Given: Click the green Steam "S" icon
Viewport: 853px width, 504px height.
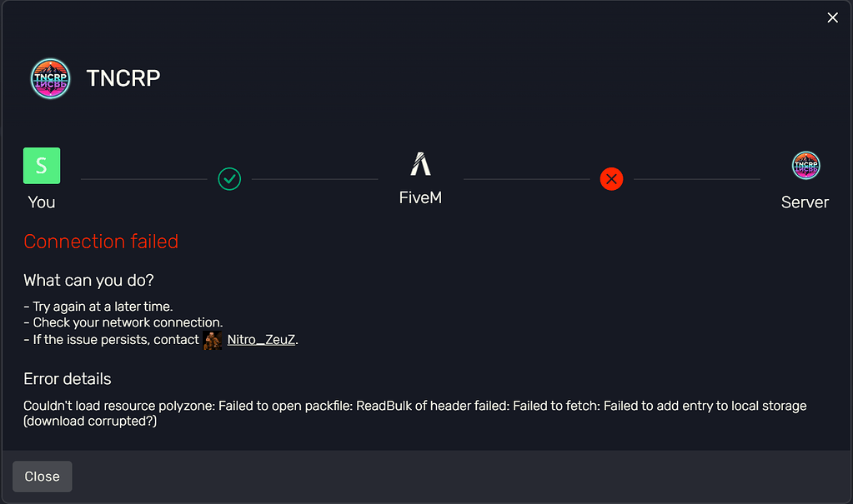Looking at the screenshot, I should coord(42,165).
